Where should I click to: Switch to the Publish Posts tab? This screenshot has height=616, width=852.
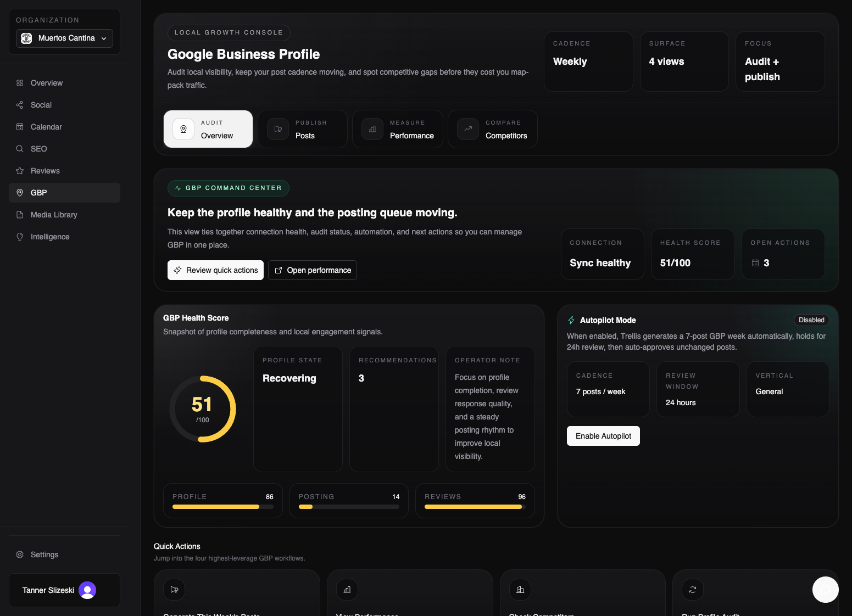click(302, 129)
